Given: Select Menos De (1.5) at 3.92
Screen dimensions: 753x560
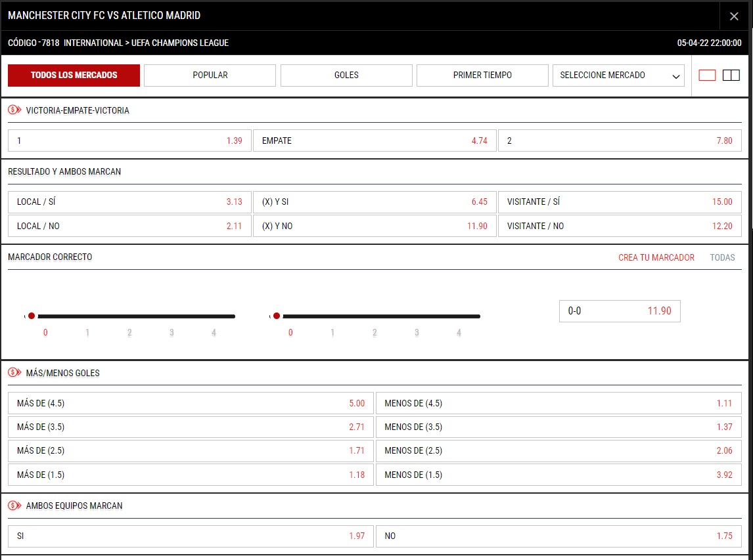Looking at the screenshot, I should point(559,475).
